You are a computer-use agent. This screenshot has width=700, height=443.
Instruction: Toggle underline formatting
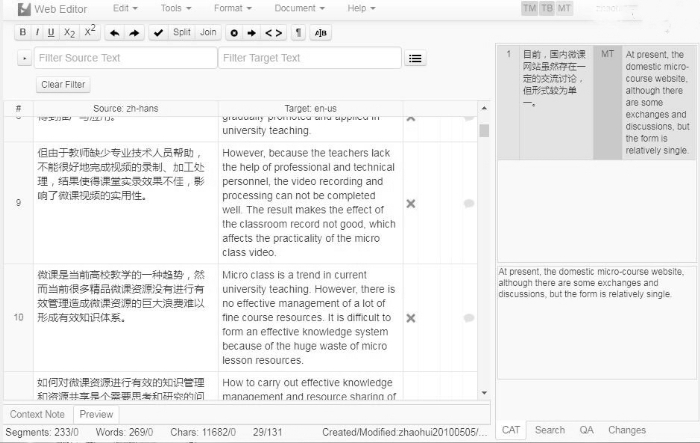click(x=51, y=32)
